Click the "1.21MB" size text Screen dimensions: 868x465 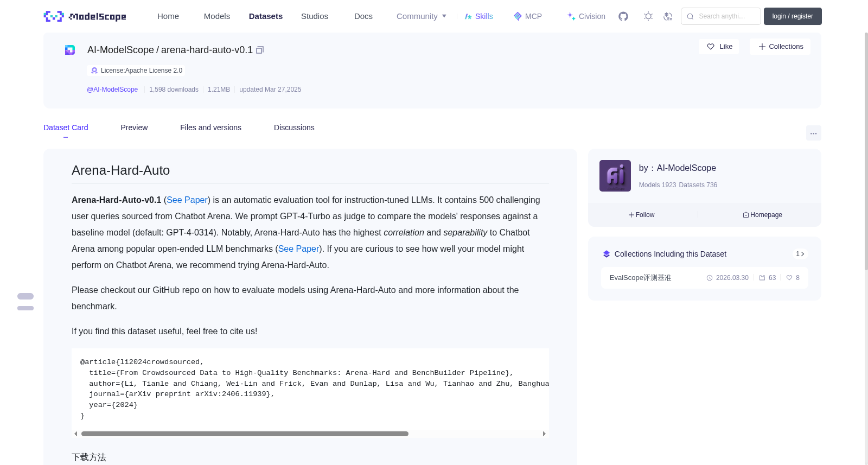[x=219, y=90]
